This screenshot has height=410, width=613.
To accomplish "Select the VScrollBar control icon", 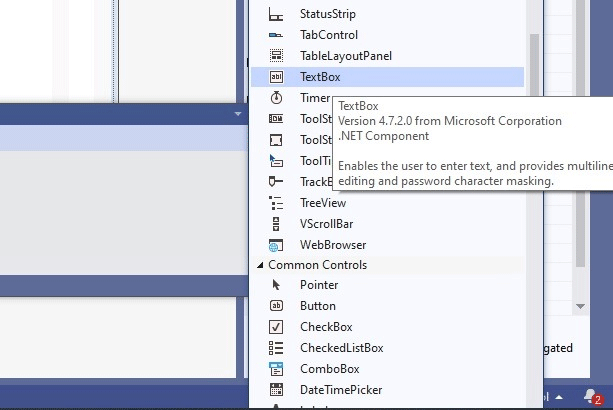I will point(277,224).
